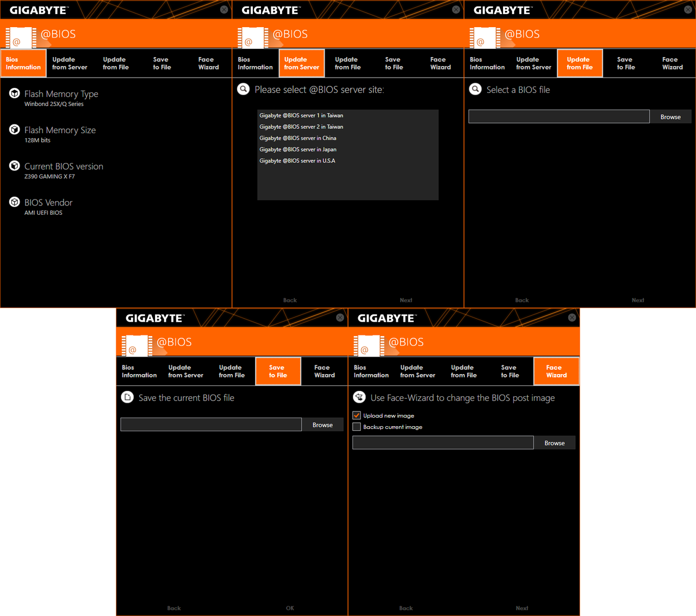Click the BIOS Vendor icon
This screenshot has height=616, width=696.
(15, 202)
